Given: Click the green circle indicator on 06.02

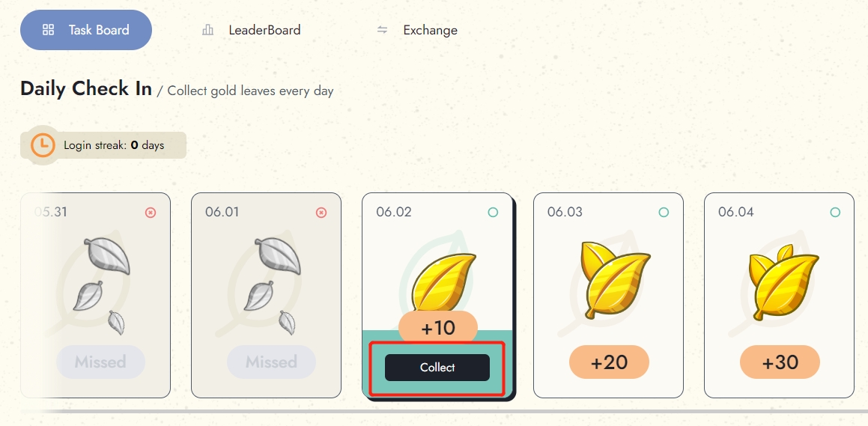Looking at the screenshot, I should (493, 213).
